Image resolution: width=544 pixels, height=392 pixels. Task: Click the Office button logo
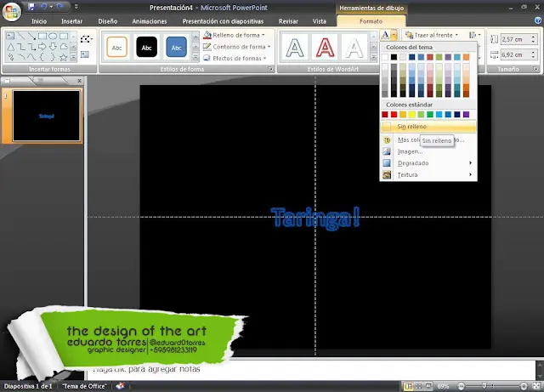(x=11, y=9)
